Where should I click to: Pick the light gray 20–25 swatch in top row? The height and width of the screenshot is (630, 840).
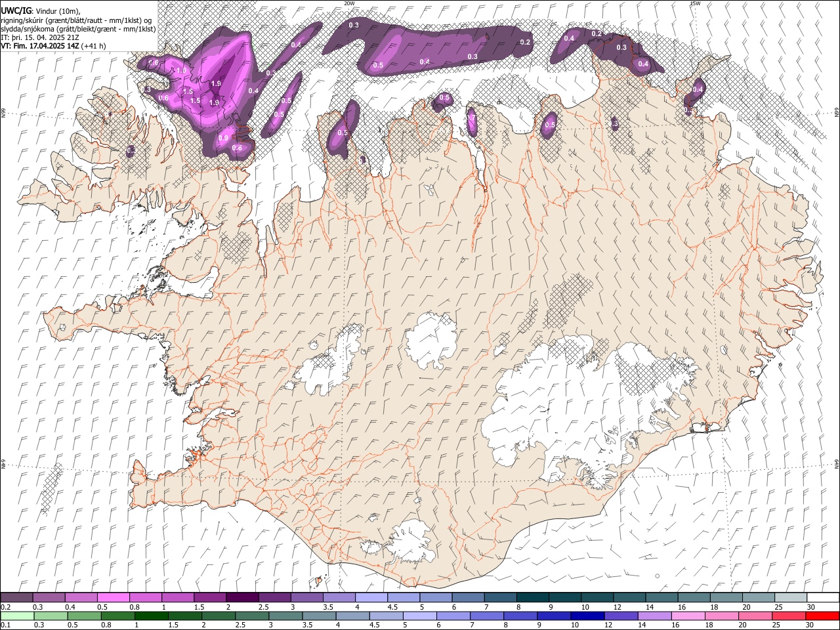(x=757, y=598)
